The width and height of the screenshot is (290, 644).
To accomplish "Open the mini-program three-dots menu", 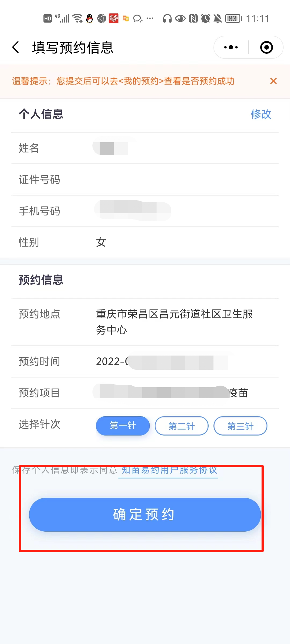I will click(231, 47).
